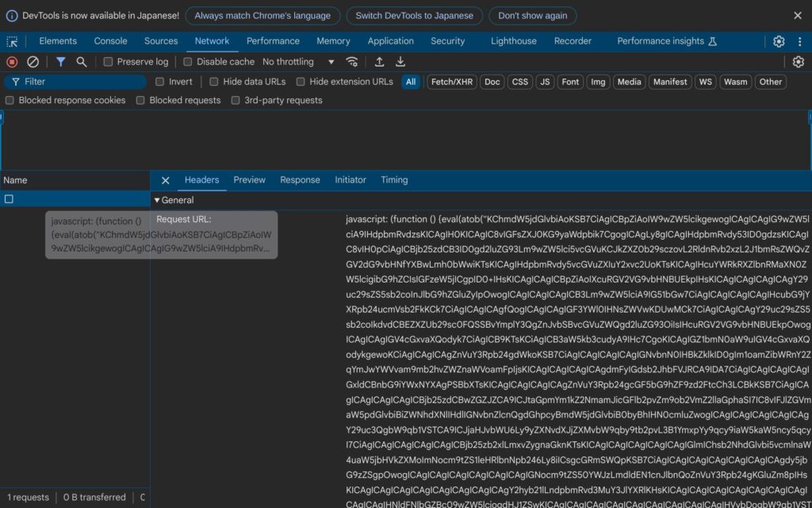This screenshot has width=812, height=508.
Task: Open DevTools settings gear in tab bar
Action: 779,41
